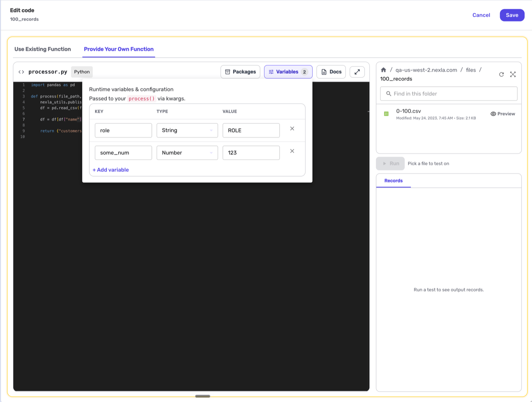Run the test on selected file
The image size is (532, 402).
(391, 163)
